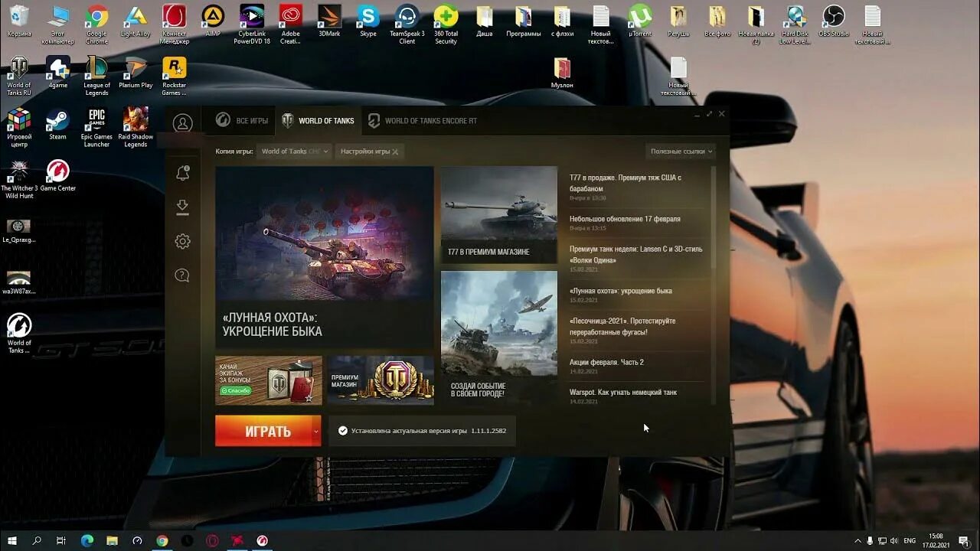Open the downloads icon in launcher sidebar
This screenshot has width=980, height=551.
tap(182, 207)
